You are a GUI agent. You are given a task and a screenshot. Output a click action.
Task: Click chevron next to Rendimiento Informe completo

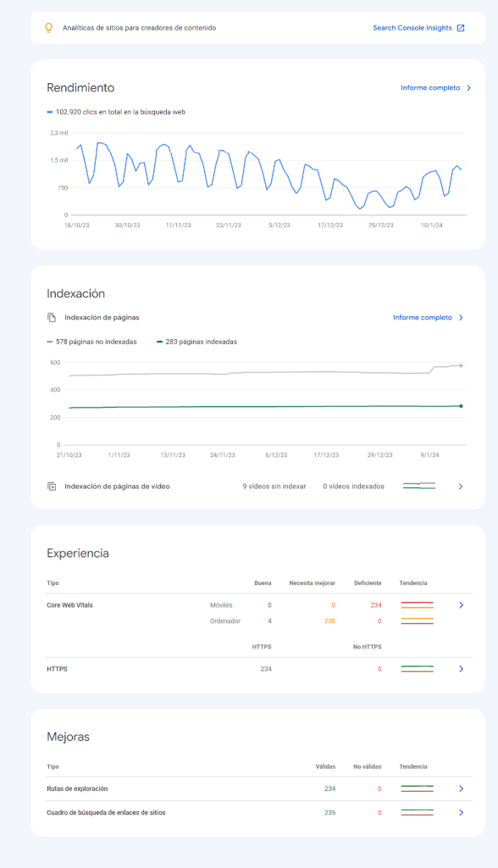point(468,87)
